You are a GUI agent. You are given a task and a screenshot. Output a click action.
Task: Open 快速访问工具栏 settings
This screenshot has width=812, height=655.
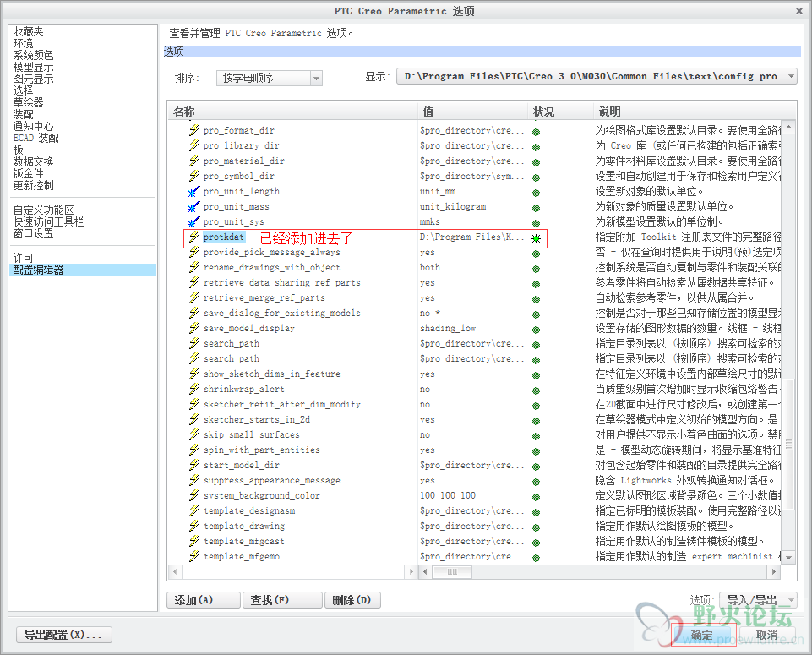pyautogui.click(x=48, y=221)
